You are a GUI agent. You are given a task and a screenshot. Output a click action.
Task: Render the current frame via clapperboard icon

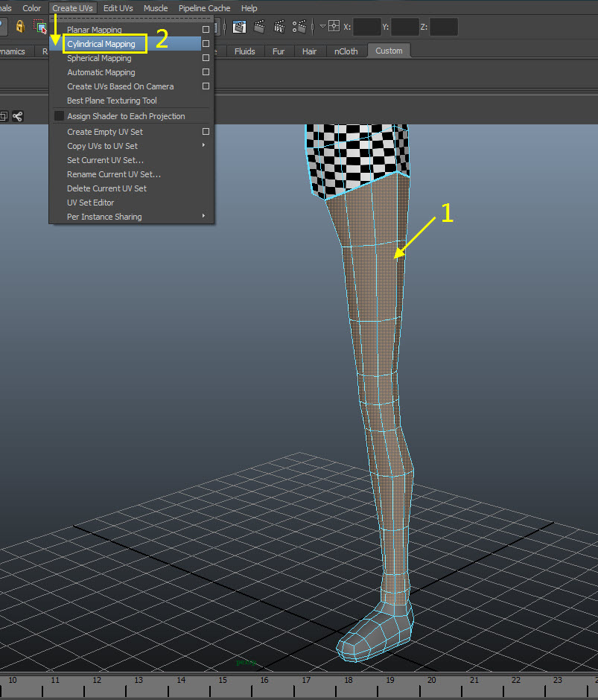pos(260,27)
